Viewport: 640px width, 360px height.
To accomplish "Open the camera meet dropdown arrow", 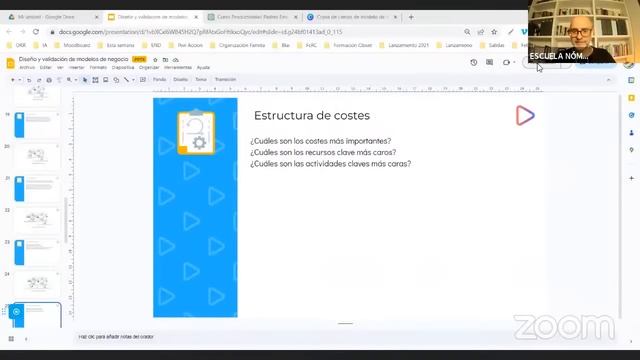I will (514, 62).
